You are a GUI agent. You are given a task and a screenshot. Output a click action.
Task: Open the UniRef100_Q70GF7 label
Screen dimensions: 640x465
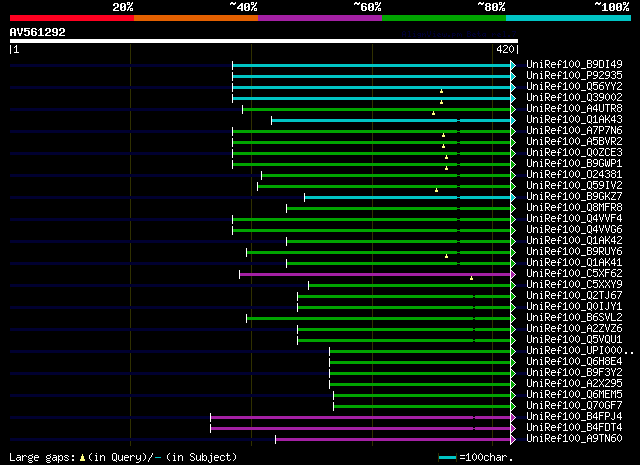click(x=574, y=406)
